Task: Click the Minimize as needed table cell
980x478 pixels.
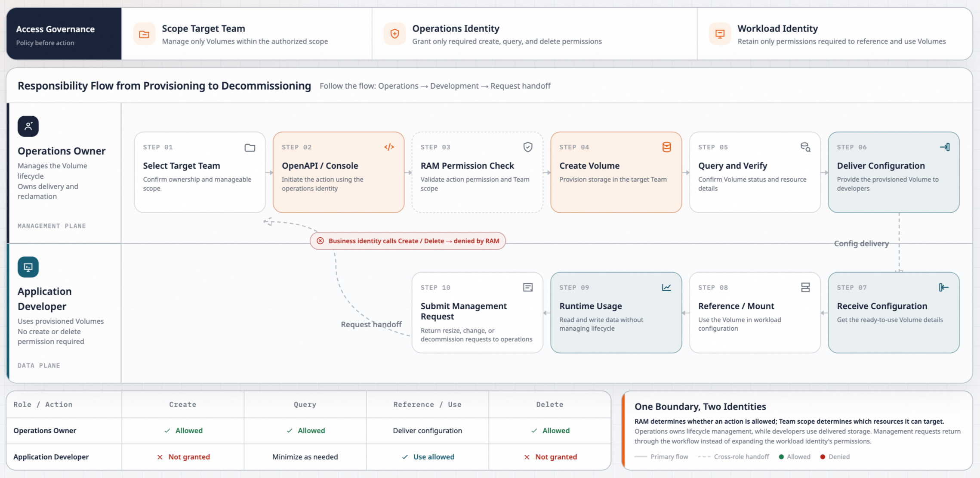Action: click(305, 457)
